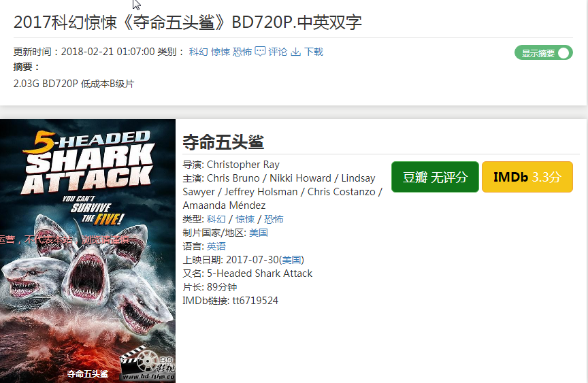Open the 英语 language link
Image resolution: width=588 pixels, height=383 pixels.
[x=216, y=246]
